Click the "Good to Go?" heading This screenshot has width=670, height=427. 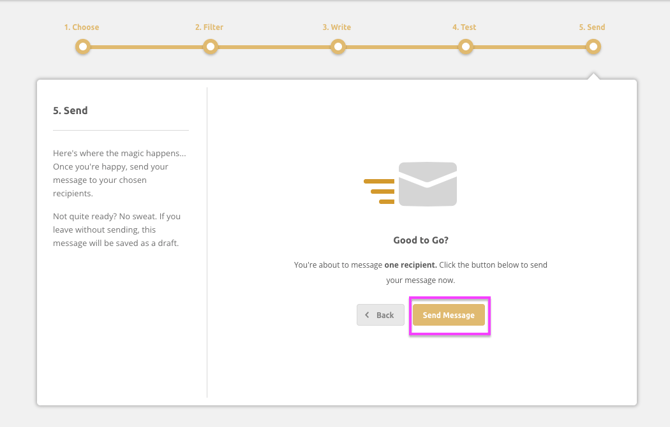coord(421,240)
